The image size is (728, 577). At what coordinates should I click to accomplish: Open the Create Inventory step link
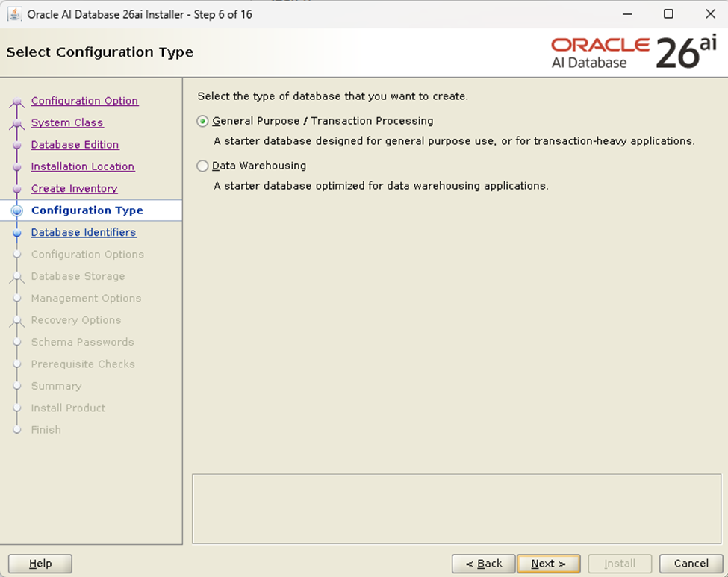74,188
